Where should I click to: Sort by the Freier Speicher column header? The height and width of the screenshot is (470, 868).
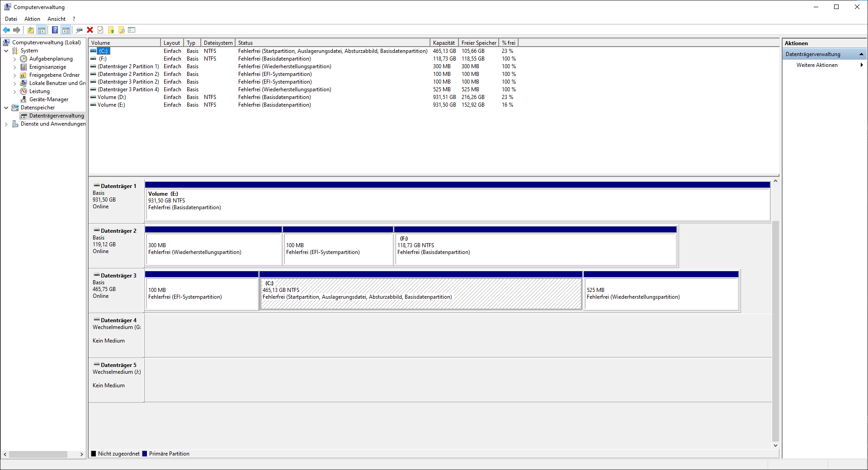tap(479, 43)
